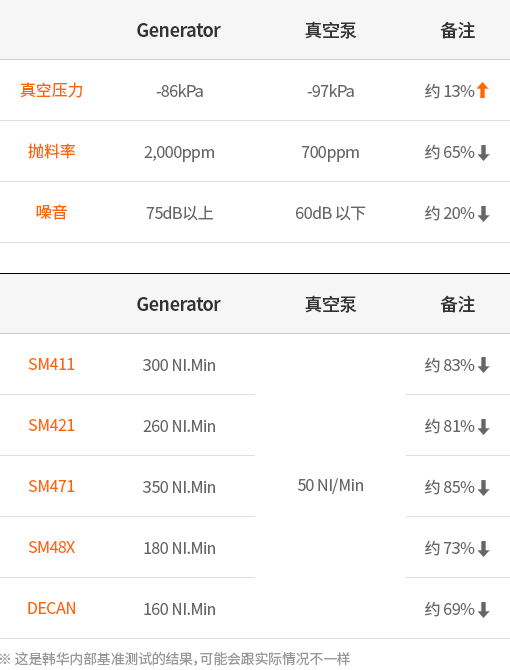
Task: Click the down arrow beside 约 81%
Action: (484, 426)
